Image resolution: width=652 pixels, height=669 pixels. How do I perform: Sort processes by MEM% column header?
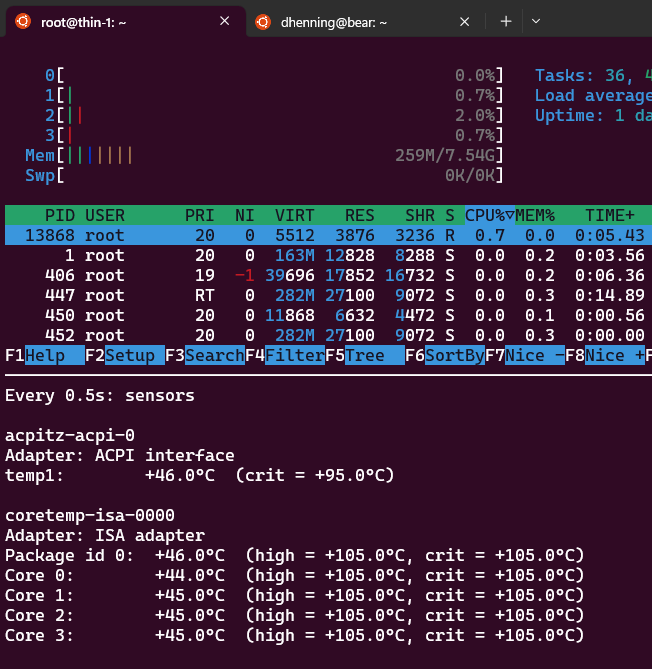535,215
